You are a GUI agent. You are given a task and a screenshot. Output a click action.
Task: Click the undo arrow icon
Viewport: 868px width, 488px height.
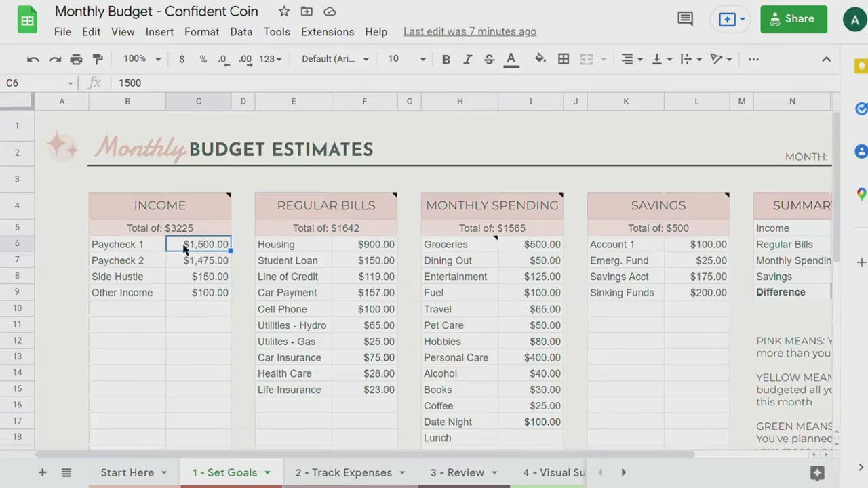pos(33,59)
